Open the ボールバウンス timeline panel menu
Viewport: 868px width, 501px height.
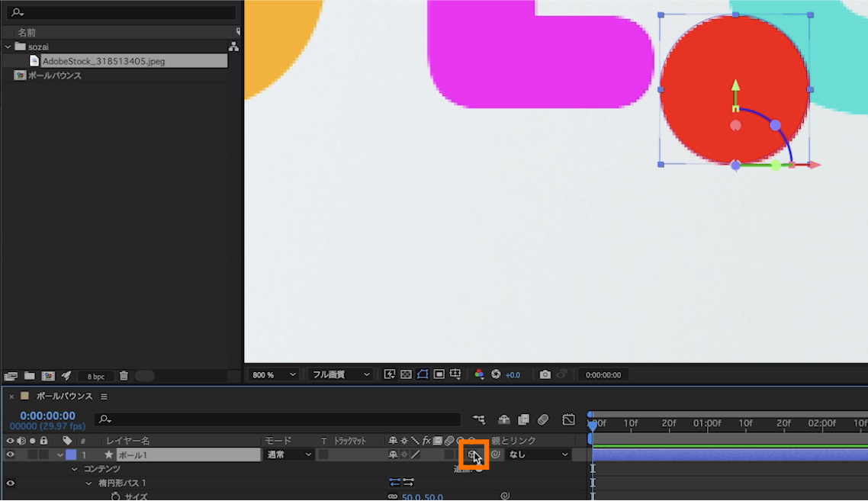[x=104, y=397]
